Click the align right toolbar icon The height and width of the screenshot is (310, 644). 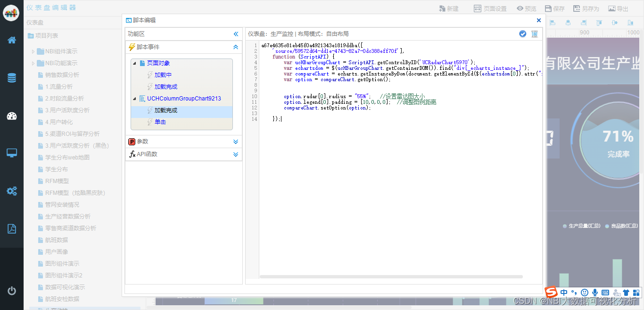click(584, 23)
